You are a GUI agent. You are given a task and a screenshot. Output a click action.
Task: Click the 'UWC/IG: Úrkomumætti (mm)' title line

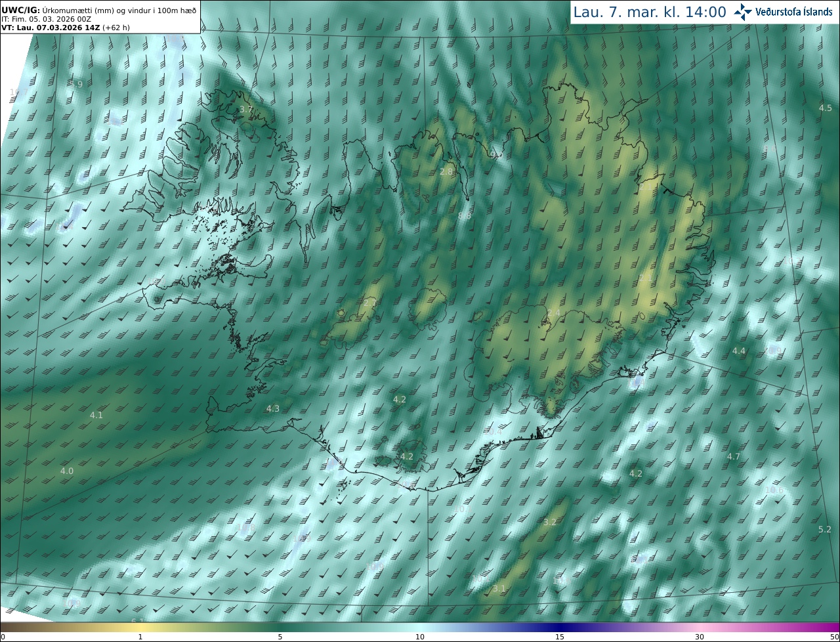[99, 10]
